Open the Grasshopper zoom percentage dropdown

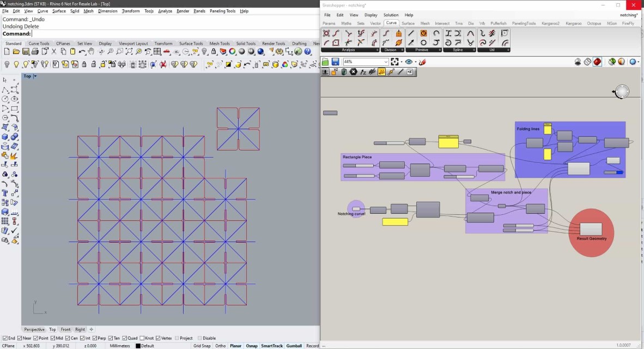[x=386, y=62]
